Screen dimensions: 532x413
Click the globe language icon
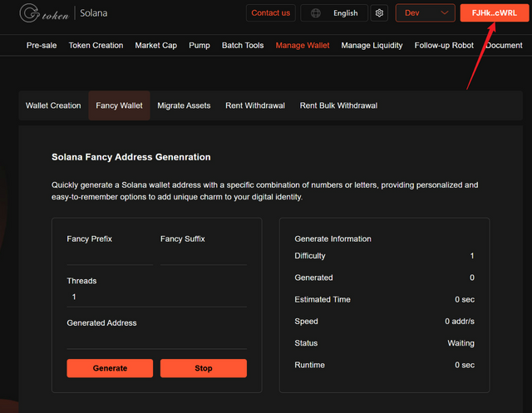click(x=316, y=13)
